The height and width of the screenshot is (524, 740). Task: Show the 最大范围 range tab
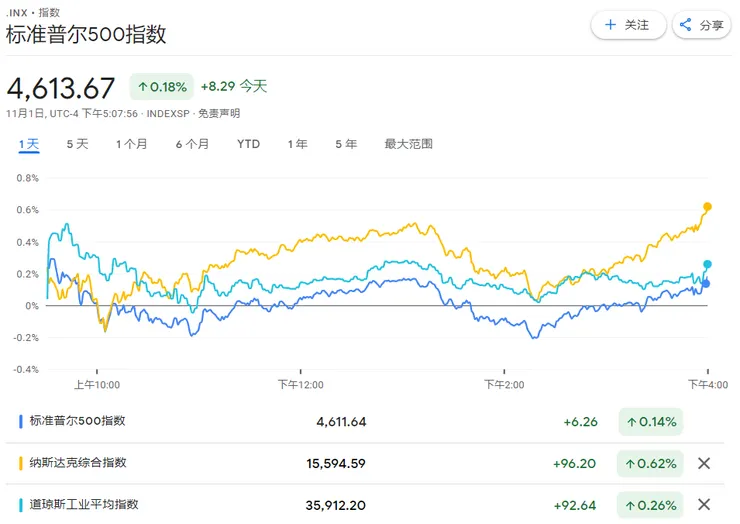409,144
